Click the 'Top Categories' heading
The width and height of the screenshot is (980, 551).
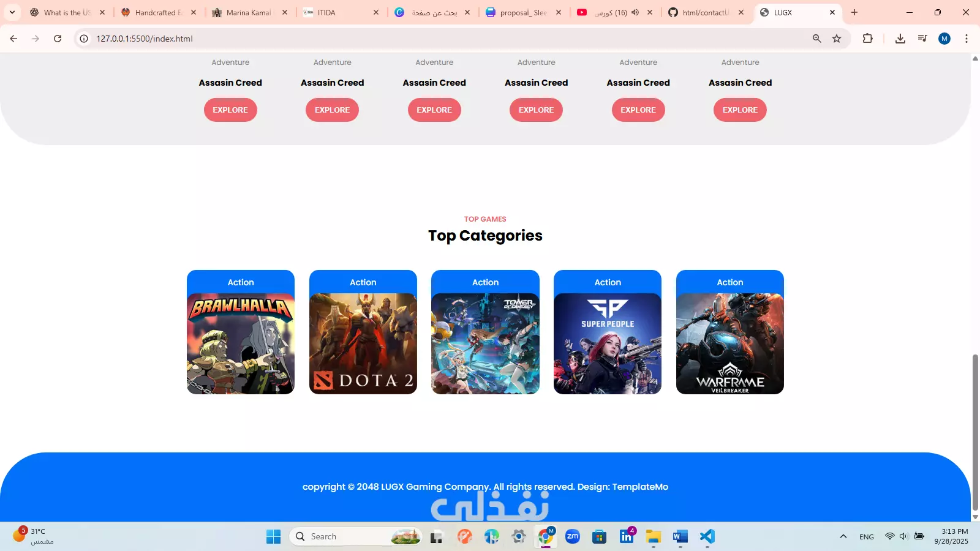pyautogui.click(x=485, y=236)
